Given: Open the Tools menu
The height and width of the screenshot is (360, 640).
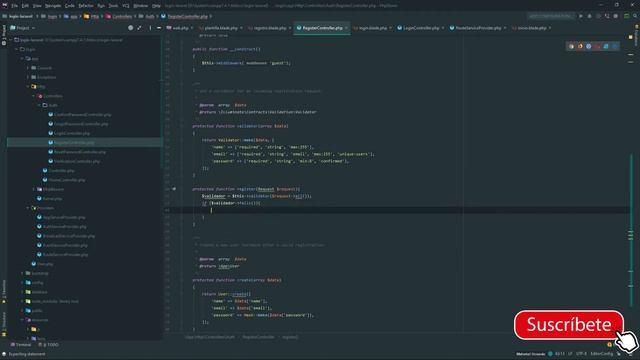Looking at the screenshot, I should click(113, 6).
